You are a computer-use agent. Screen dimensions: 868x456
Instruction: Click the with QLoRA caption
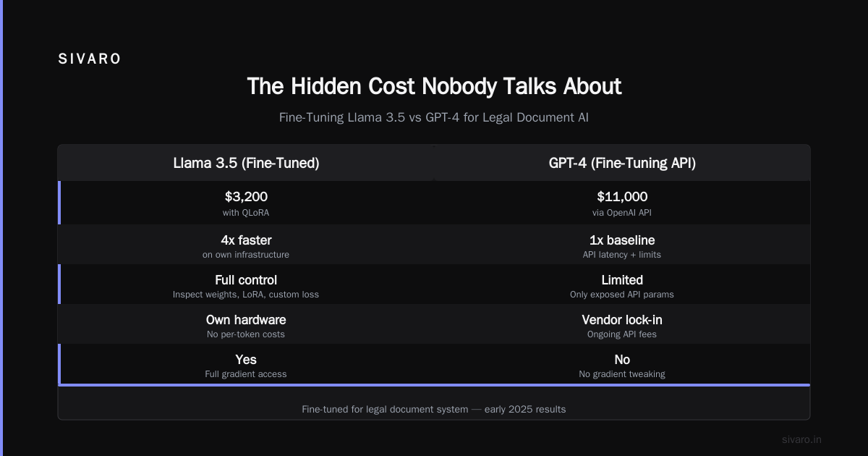click(x=246, y=213)
